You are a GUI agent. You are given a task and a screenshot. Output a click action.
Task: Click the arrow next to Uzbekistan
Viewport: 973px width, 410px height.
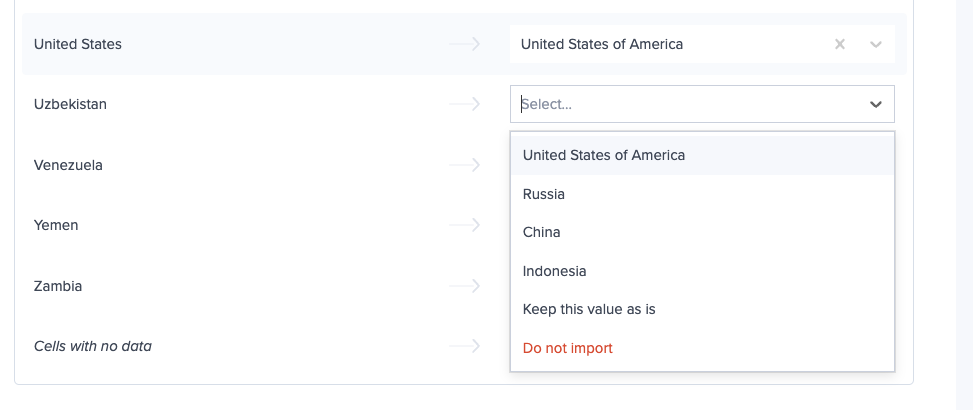click(x=464, y=104)
